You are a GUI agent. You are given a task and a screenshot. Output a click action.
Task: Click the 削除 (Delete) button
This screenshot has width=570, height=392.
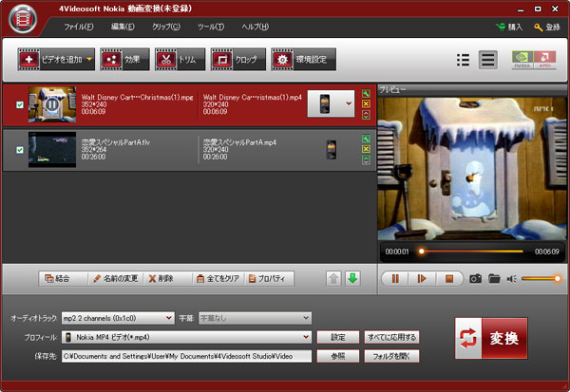(168, 279)
